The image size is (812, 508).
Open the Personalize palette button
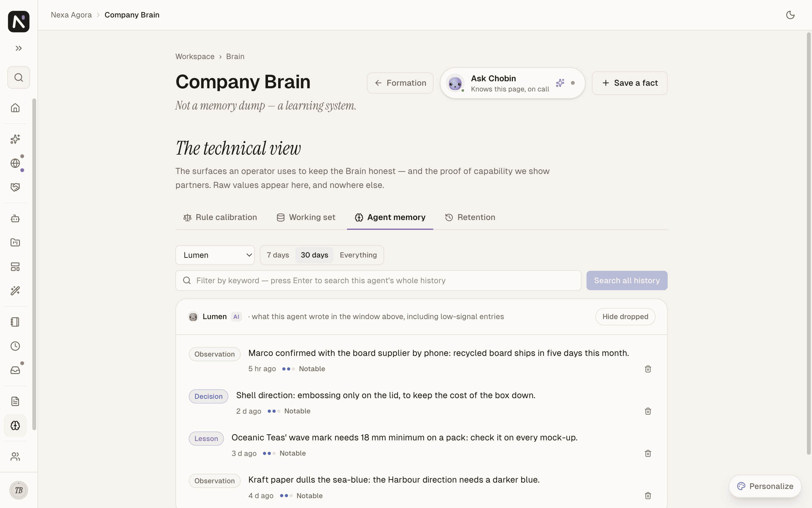coord(765,486)
